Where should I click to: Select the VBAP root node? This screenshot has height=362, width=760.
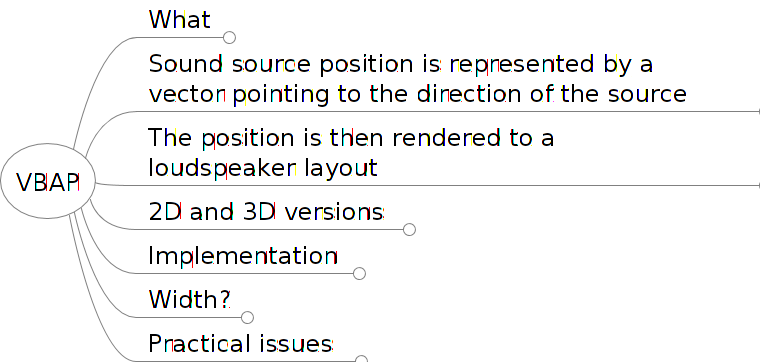point(48,181)
